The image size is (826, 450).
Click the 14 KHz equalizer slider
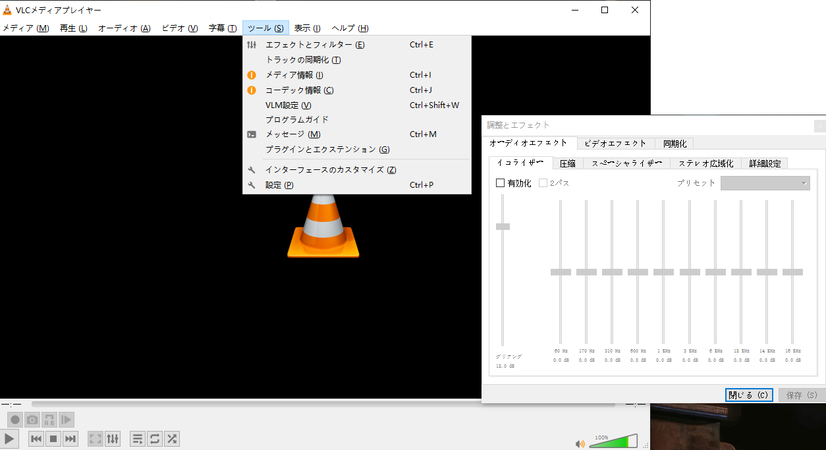point(766,272)
